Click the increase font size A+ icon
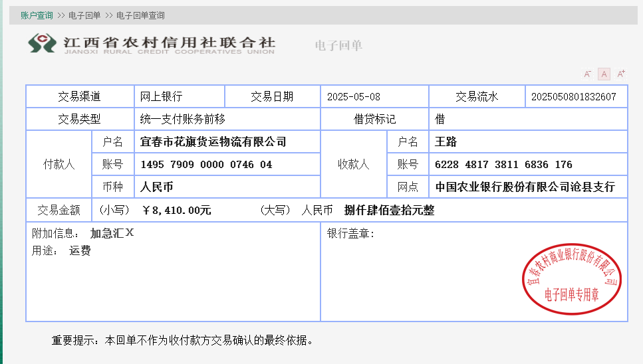The height and width of the screenshot is (364, 643). pos(621,74)
